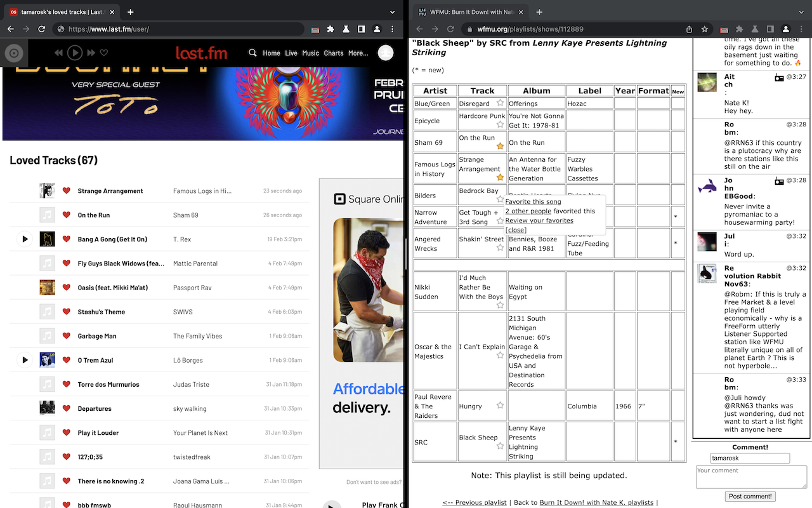Viewport: 812px width, 508px height.
Task: Expand the More... menu on Last.fm
Action: pyautogui.click(x=358, y=53)
